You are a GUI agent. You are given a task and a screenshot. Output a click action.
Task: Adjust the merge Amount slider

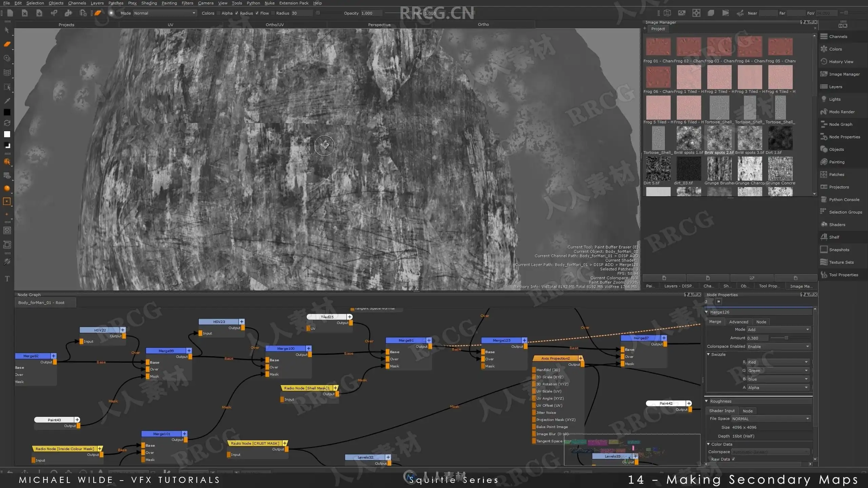(786, 338)
